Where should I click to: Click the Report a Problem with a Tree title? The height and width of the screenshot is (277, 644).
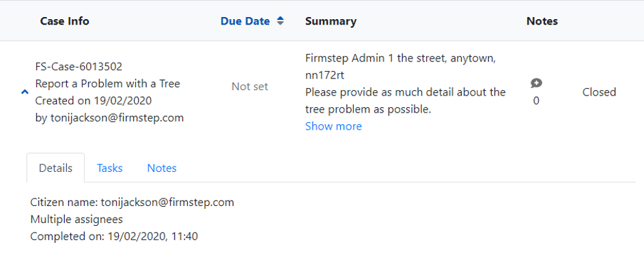[107, 84]
